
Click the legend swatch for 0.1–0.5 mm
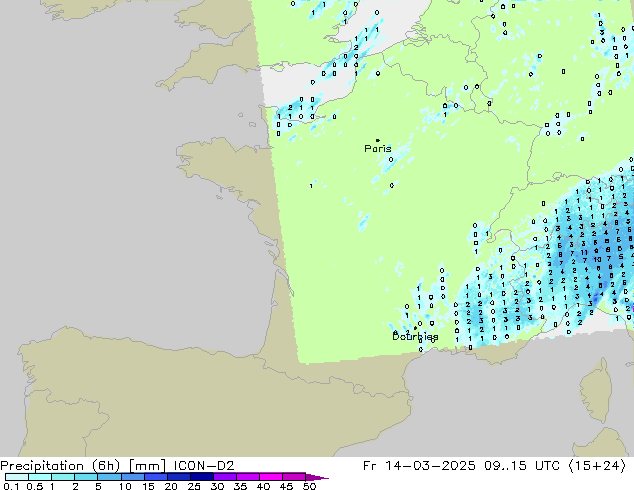(x=17, y=477)
